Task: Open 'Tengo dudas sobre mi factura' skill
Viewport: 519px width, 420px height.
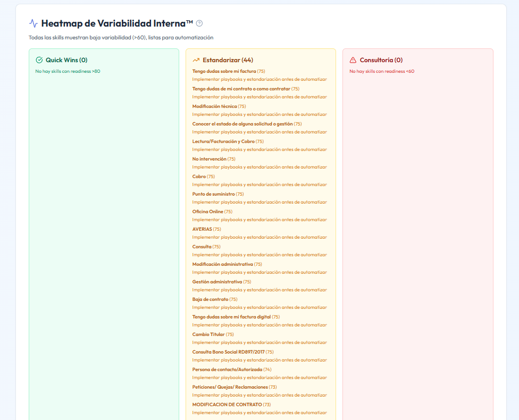Action: 224,71
